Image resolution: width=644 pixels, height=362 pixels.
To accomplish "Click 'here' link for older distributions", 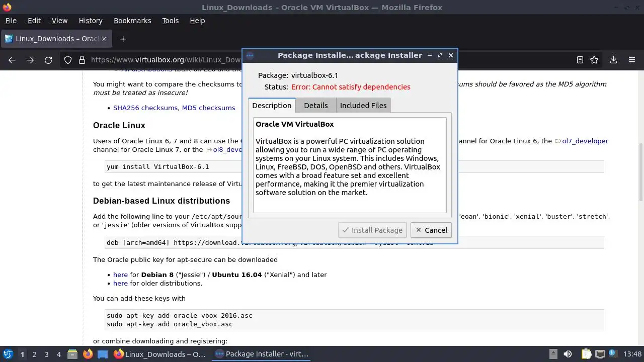I will click(x=120, y=283).
